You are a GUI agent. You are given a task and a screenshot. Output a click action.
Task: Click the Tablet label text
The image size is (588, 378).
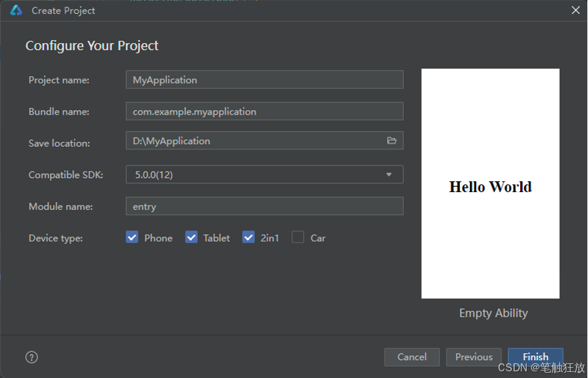click(217, 238)
